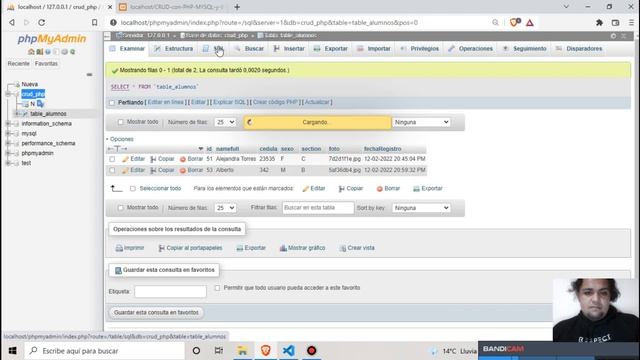640x360 pixels.
Task: Sort by the fechaRegistro column header
Action: point(382,149)
